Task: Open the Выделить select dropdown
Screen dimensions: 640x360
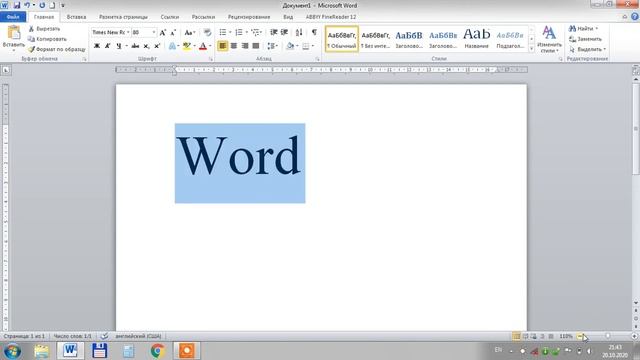Action: [x=588, y=49]
